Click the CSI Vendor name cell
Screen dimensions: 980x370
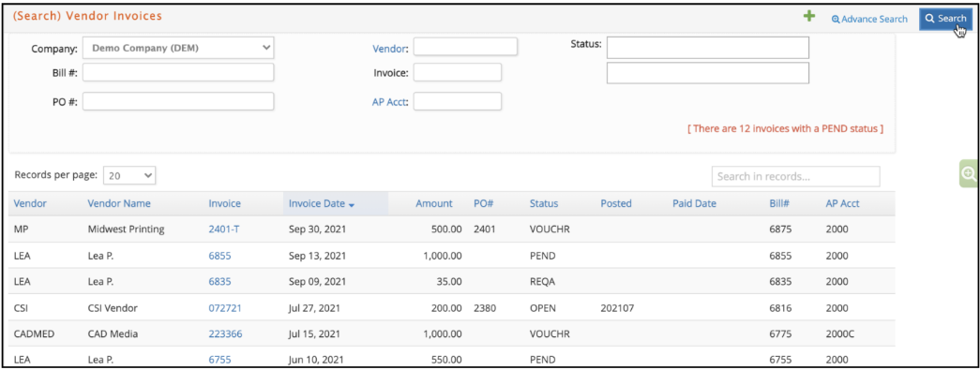(113, 308)
